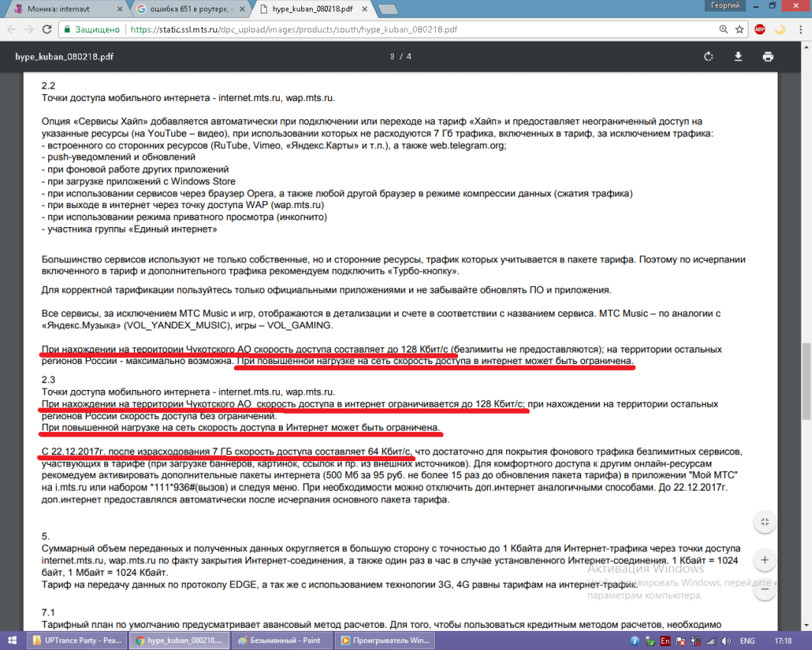Click text 'С 22.12.2017г. после израсходования 7 ГБ'
Image resolution: width=812 pixels, height=650 pixels.
[x=137, y=452]
